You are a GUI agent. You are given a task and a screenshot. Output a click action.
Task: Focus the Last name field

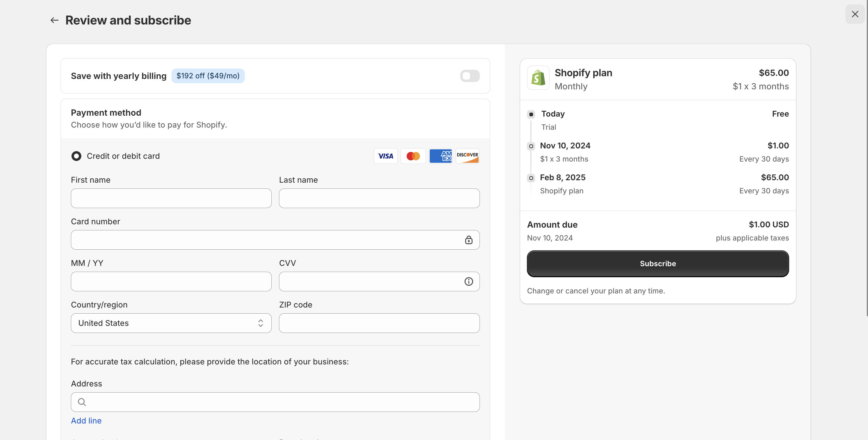click(379, 198)
